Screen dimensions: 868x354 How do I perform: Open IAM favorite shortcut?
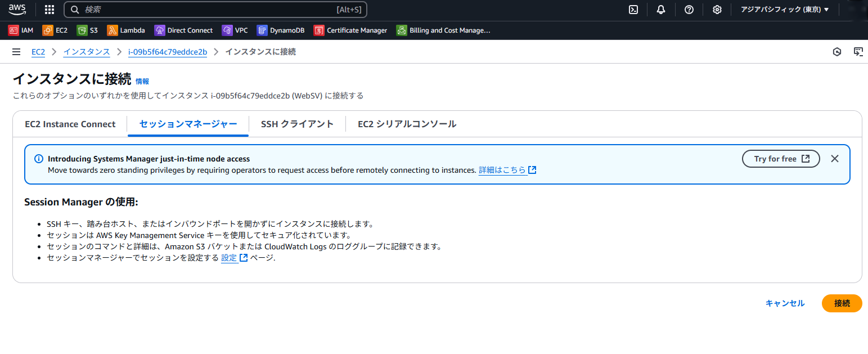coord(21,30)
